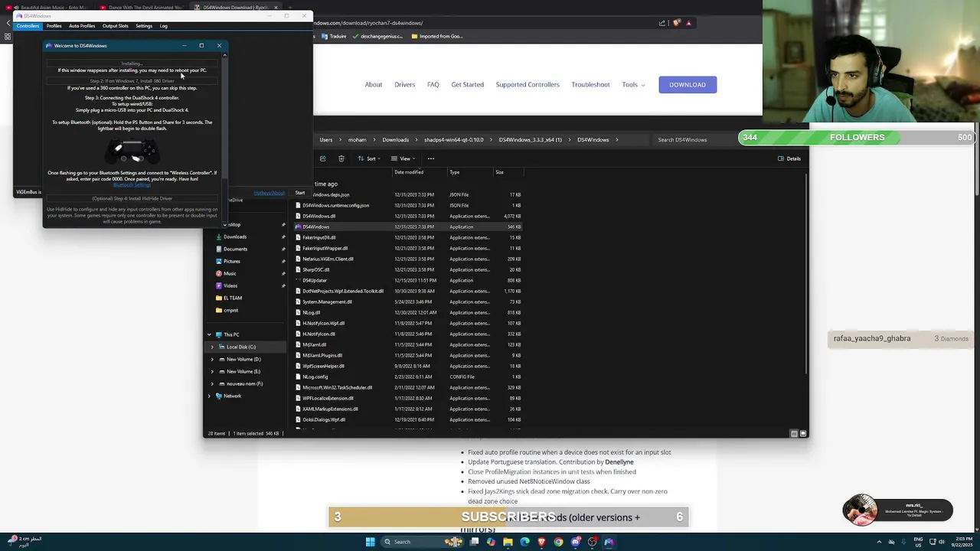Expand New Volume (D:) in the tree
The image size is (980, 551).
(x=212, y=359)
